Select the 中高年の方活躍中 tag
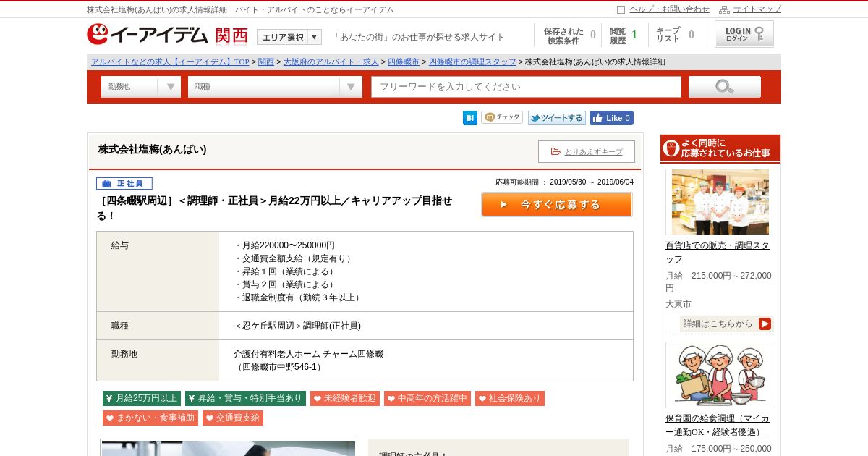This screenshot has width=868, height=456. pos(427,398)
